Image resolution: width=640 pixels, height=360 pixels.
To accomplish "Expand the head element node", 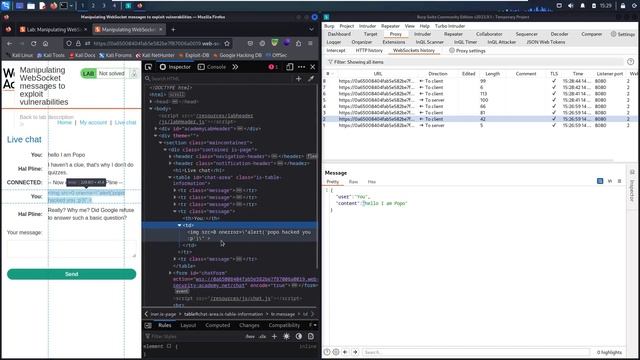I will pyautogui.click(x=151, y=102).
